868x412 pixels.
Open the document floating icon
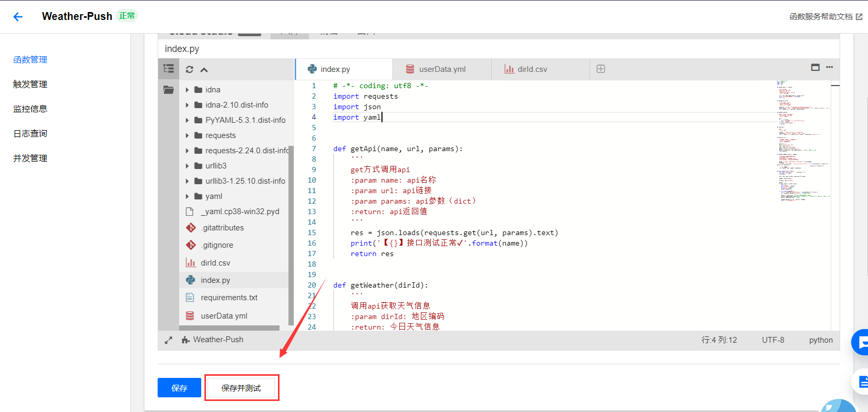pyautogui.click(x=862, y=382)
